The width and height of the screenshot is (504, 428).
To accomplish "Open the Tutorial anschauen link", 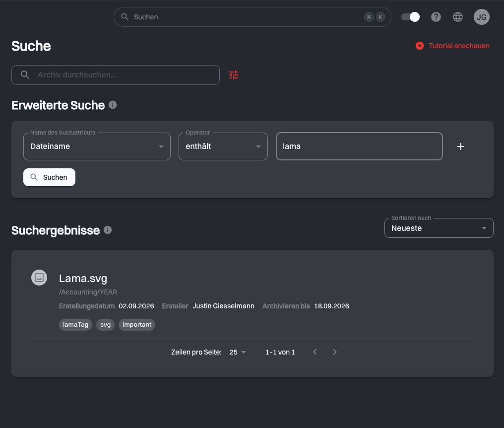I will [459, 46].
